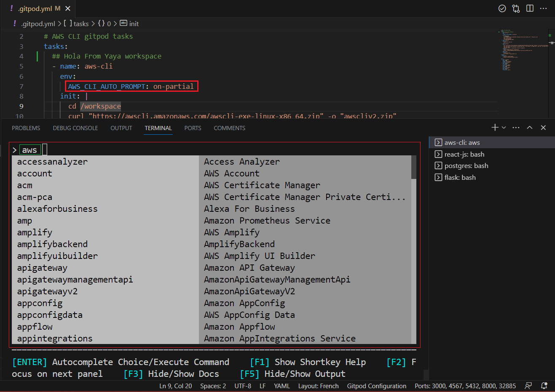Image resolution: width=555 pixels, height=392 pixels.
Task: Close the terminal panel
Action: coord(543,127)
